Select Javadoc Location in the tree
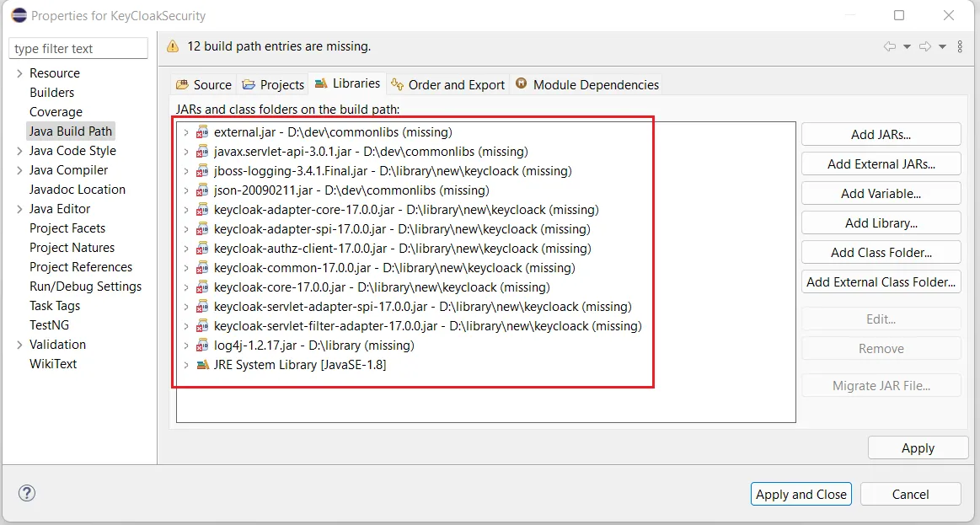Image resolution: width=980 pixels, height=525 pixels. (x=78, y=190)
